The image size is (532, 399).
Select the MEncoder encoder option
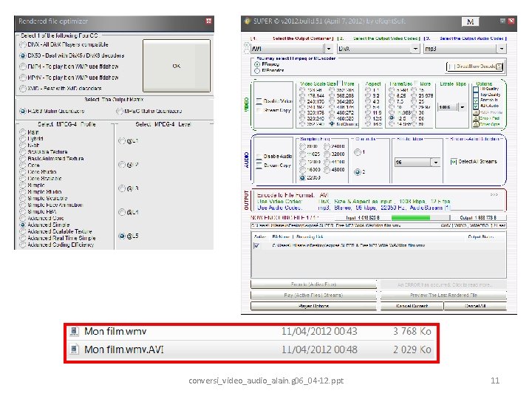[257, 71]
